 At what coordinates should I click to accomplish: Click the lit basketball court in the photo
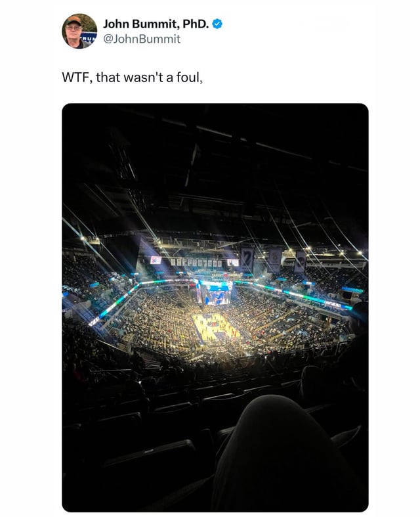pos(215,327)
